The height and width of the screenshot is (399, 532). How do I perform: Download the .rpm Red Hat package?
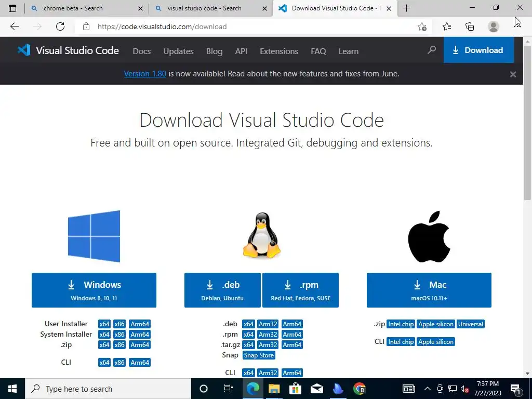301,290
